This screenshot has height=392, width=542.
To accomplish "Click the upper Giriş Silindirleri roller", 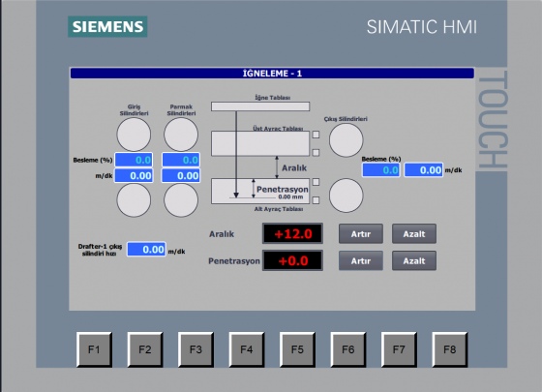I will pos(134,135).
